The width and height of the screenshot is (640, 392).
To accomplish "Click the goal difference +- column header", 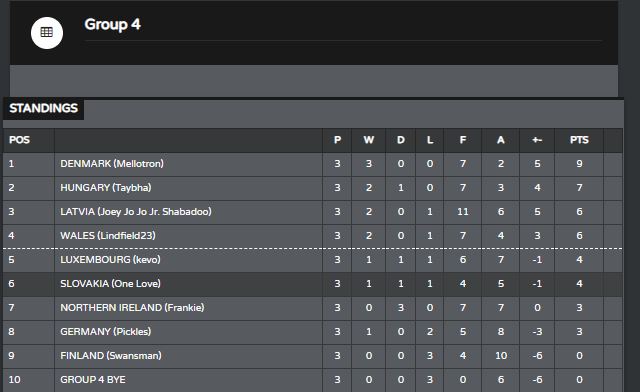I will click(537, 140).
